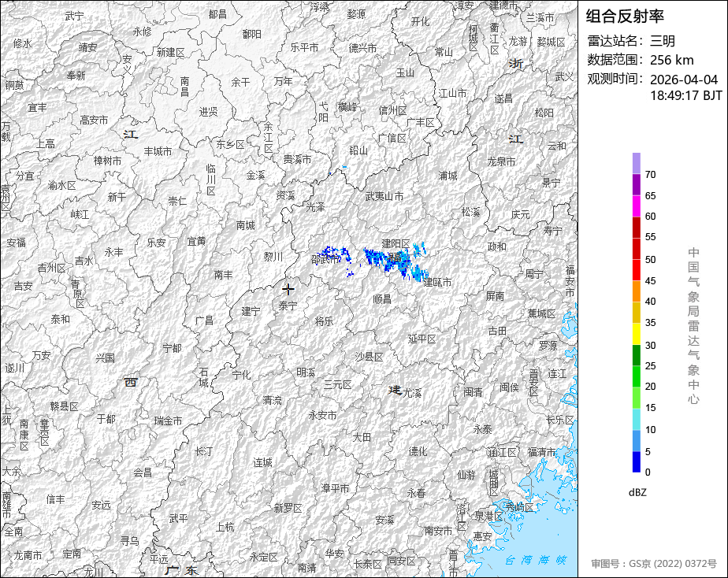The width and height of the screenshot is (728, 578).
Task: Click the orange 40-45 dBZ legend band
Action: [637, 291]
